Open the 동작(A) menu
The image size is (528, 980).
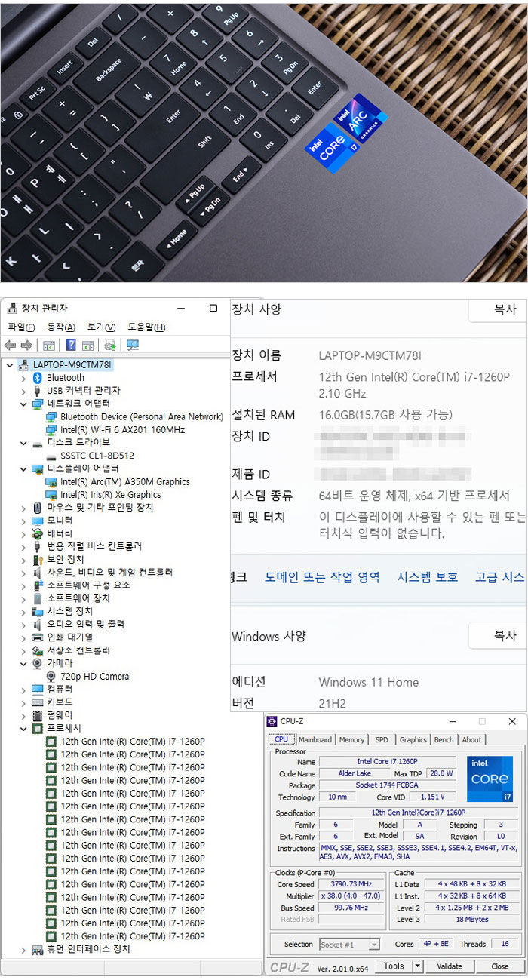(x=61, y=327)
